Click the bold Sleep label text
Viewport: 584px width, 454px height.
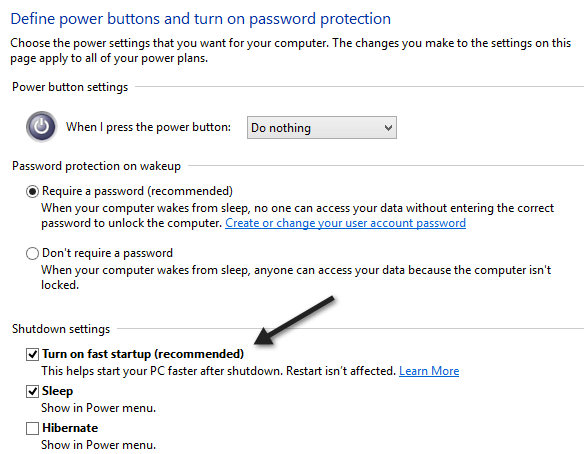click(x=57, y=391)
